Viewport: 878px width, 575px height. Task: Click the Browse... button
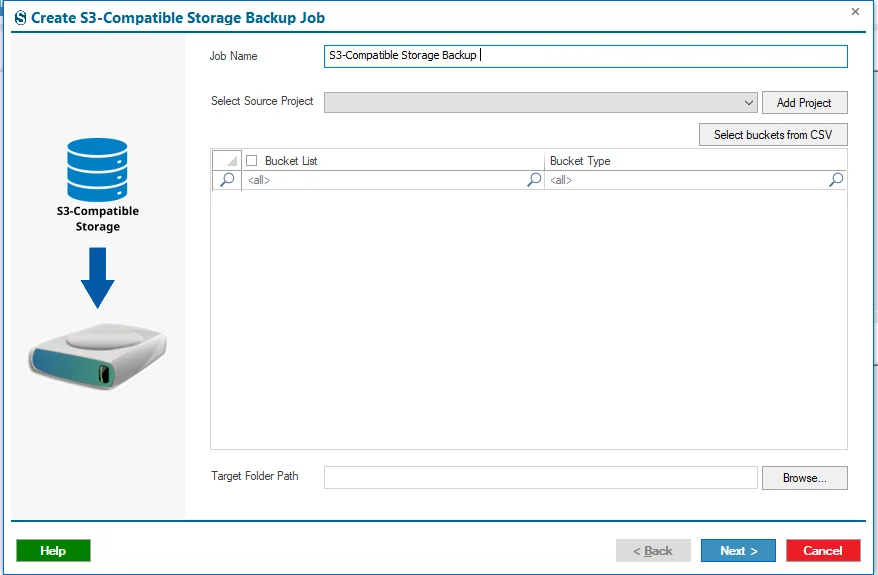[x=804, y=478]
